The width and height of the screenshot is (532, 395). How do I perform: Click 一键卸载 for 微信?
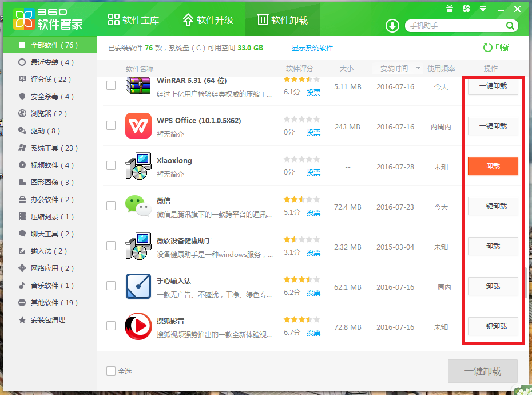[x=493, y=206]
